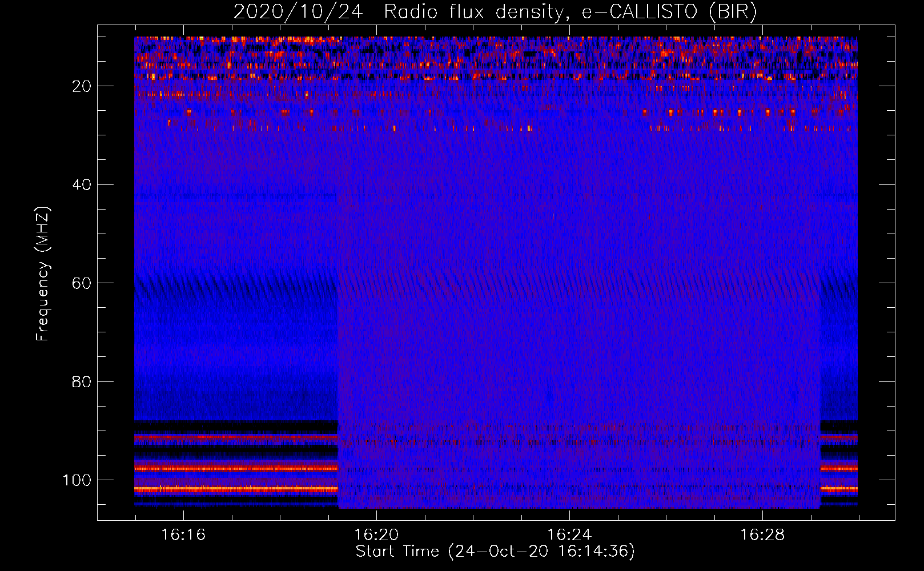
Task: Select the 'Frequency (MHZ)' axis label
Action: [x=43, y=274]
